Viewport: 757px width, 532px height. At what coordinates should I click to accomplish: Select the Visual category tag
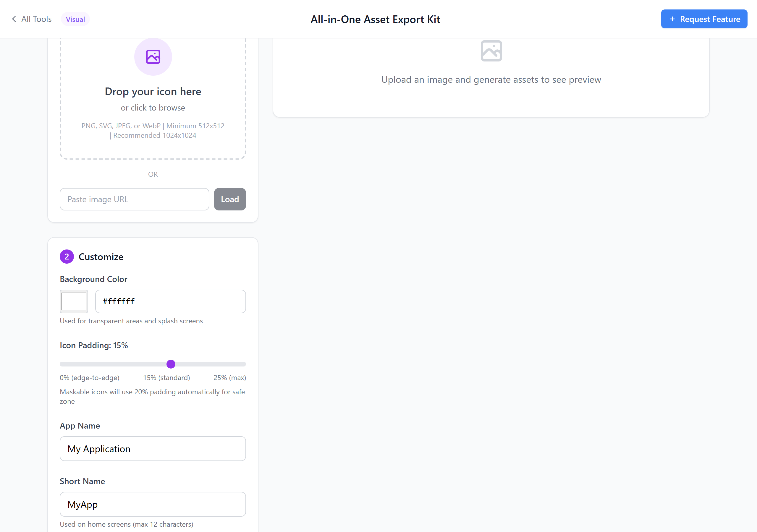click(x=75, y=19)
